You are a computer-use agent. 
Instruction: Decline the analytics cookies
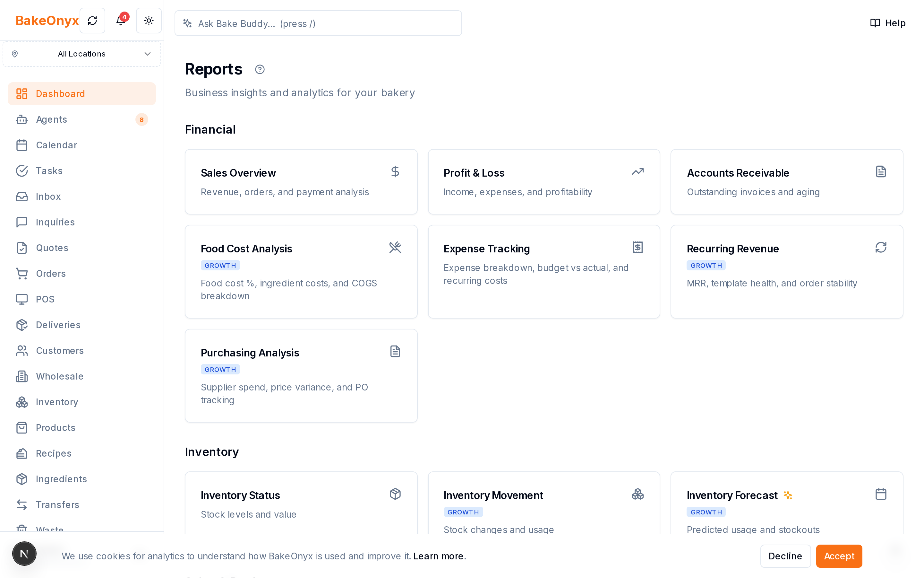click(785, 556)
